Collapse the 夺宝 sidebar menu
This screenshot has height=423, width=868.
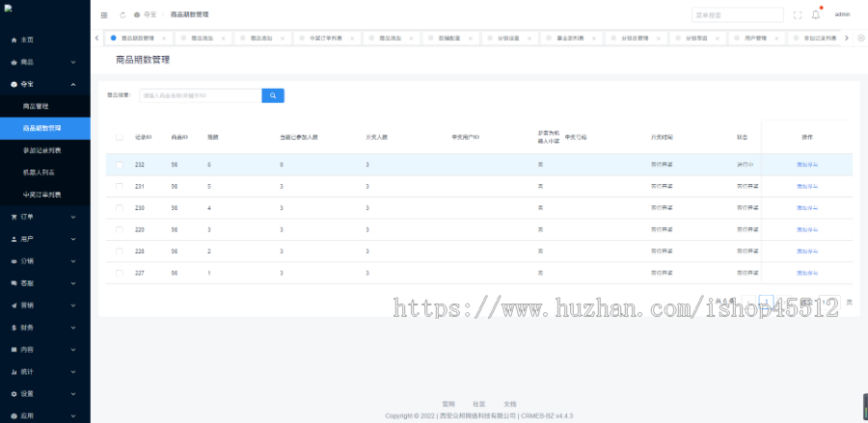[x=45, y=84]
